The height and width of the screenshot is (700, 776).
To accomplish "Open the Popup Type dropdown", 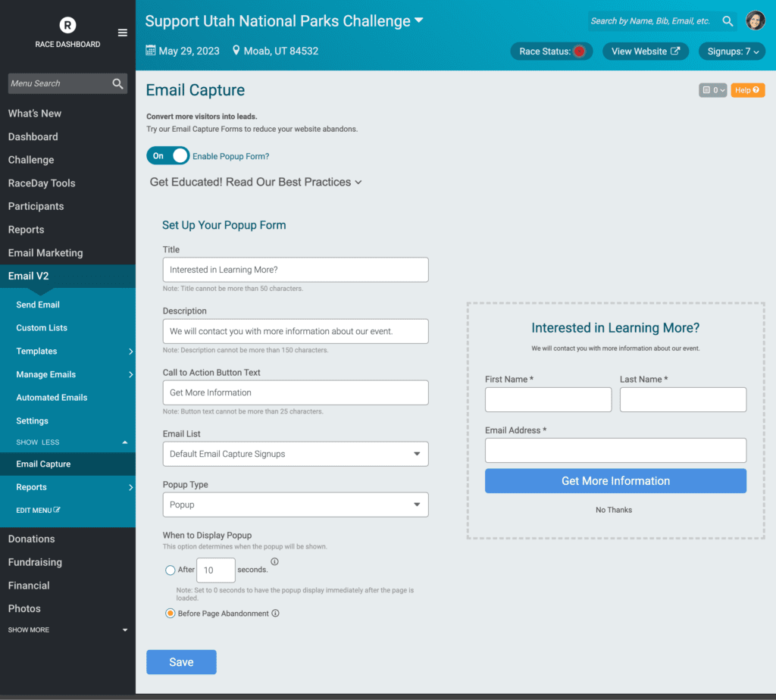I will 296,505.
